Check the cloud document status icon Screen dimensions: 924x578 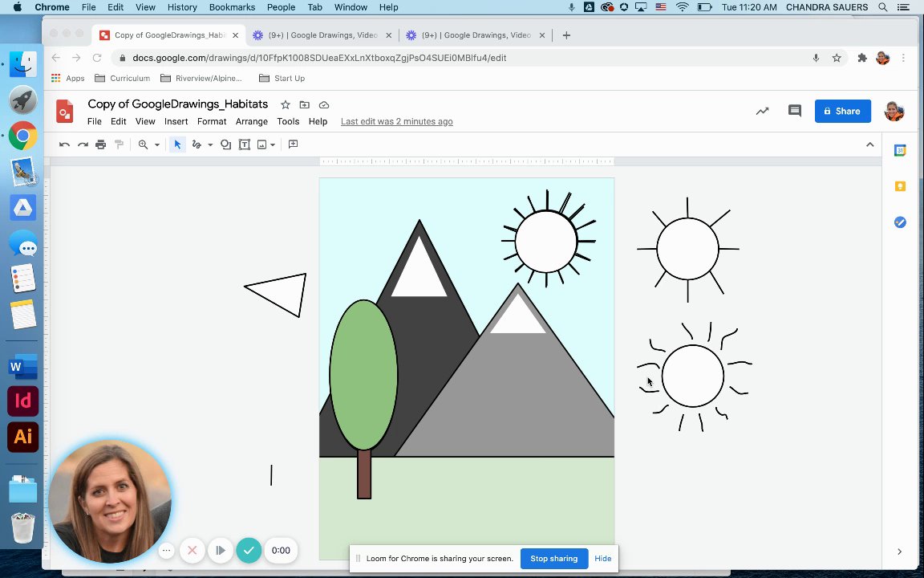click(x=324, y=105)
